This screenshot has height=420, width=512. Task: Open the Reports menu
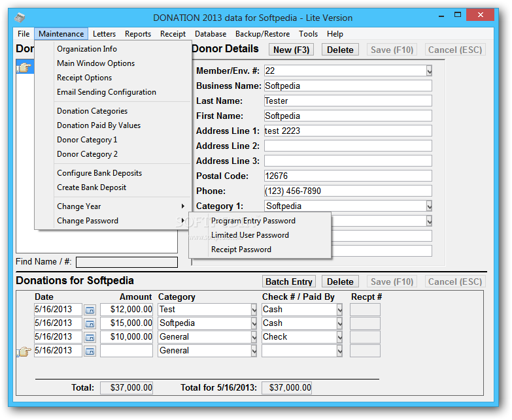(x=138, y=34)
